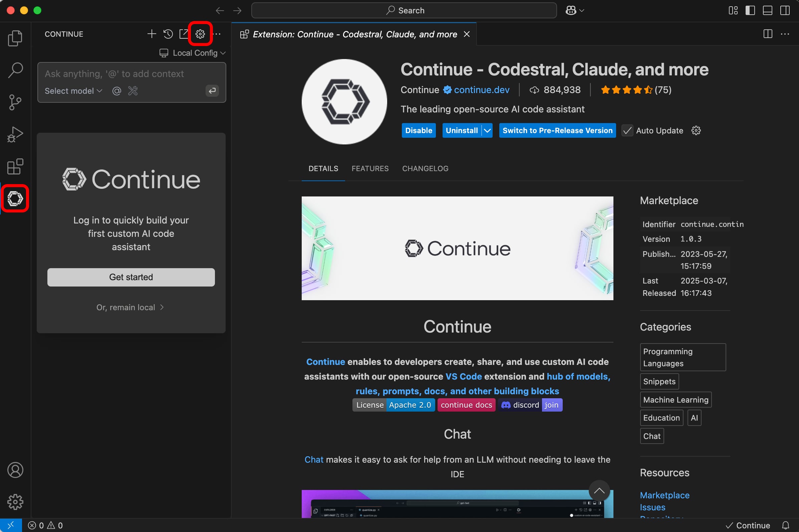Click the Chat link in description
This screenshot has height=532, width=799.
tap(314, 459)
